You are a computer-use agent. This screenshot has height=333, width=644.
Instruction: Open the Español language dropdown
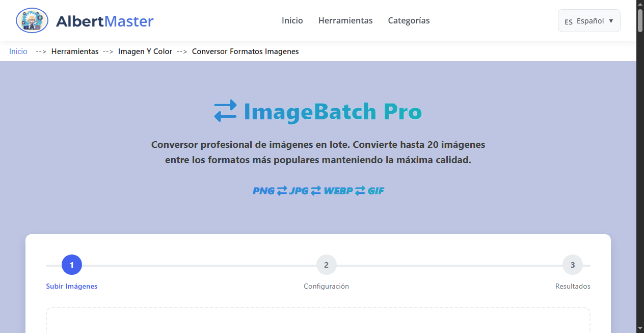point(589,21)
